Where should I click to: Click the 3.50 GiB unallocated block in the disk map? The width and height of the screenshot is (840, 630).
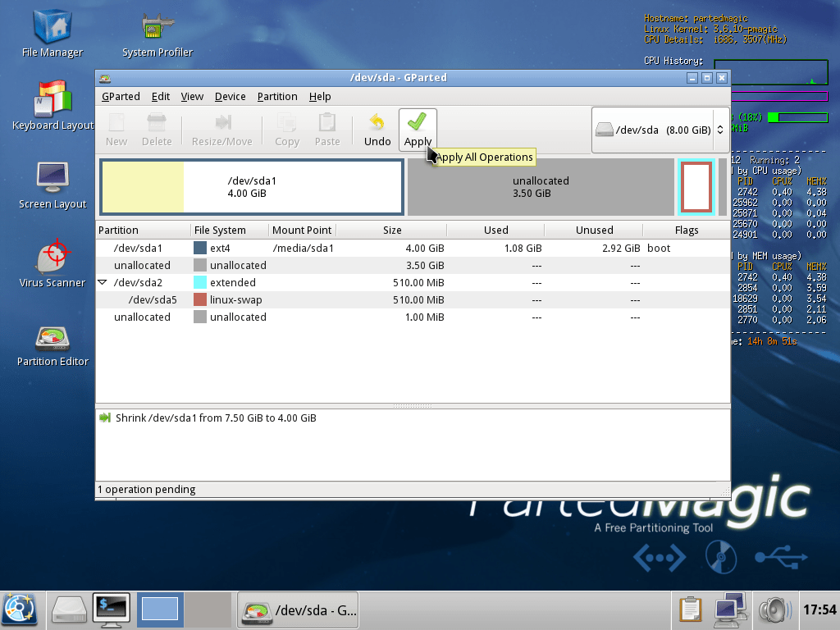click(540, 187)
